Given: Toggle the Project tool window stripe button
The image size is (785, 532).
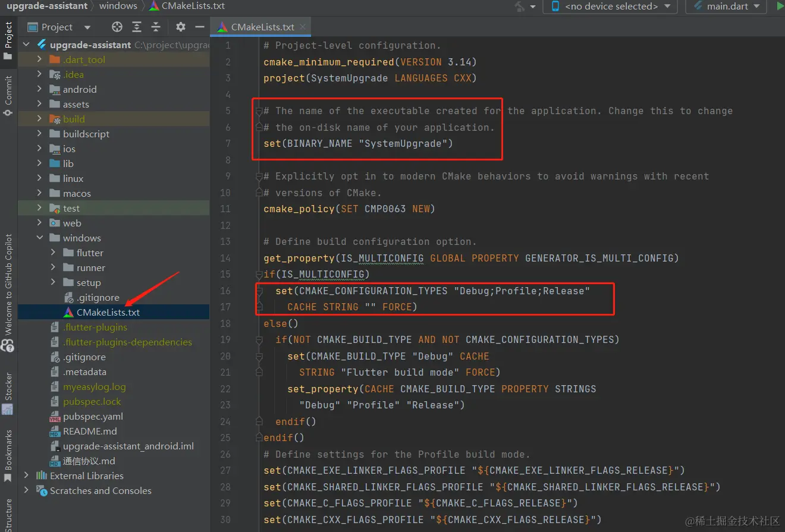Looking at the screenshot, I should pyautogui.click(x=8, y=40).
